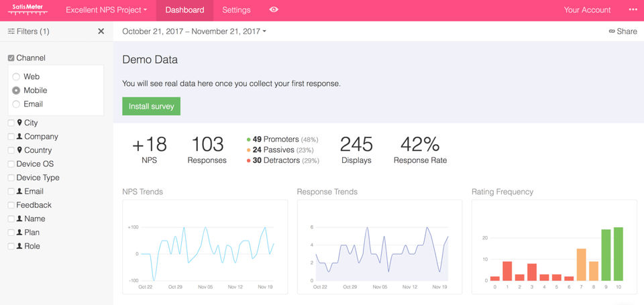The height and width of the screenshot is (305, 644).
Task: Switch to the Settings tab
Action: pyautogui.click(x=236, y=10)
